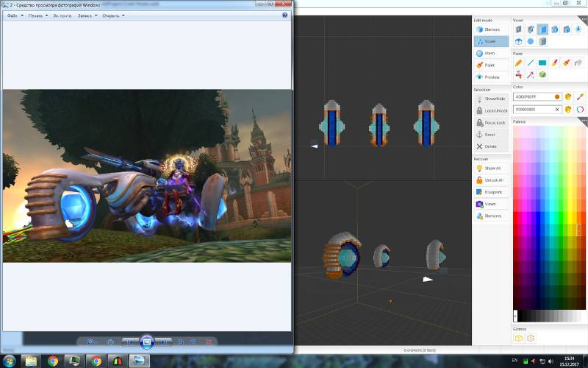This screenshot has width=588, height=368.
Task: Expand the Palette panel corner options menu
Action: point(584,121)
